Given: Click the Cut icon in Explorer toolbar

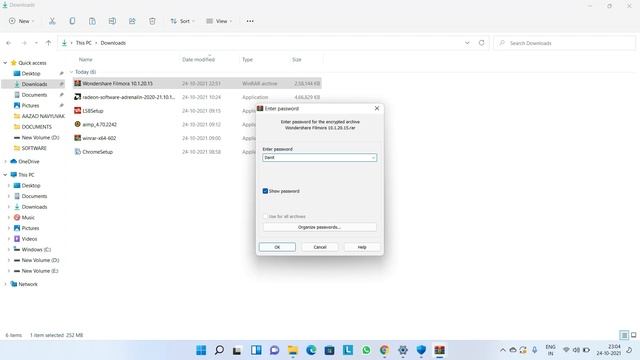Looking at the screenshot, I should (52, 21).
